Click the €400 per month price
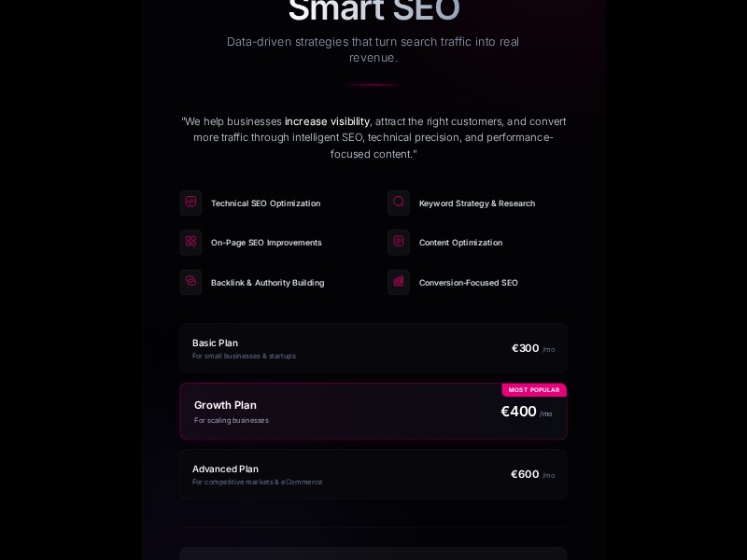This screenshot has width=747, height=560. 519,412
